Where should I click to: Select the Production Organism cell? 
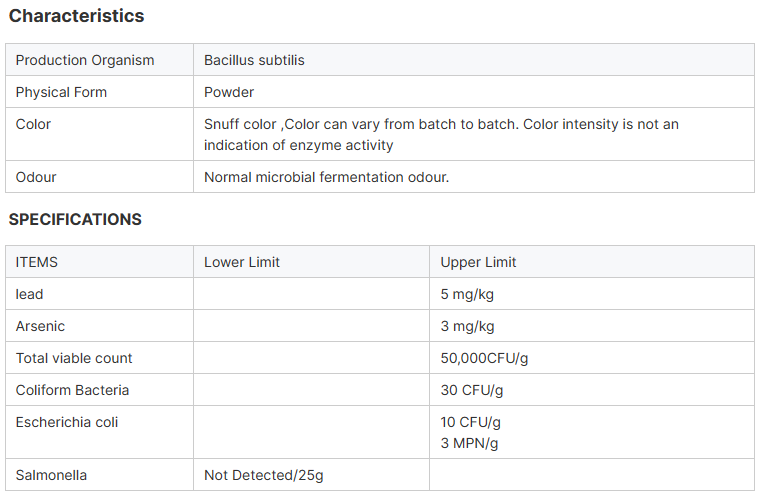85,60
